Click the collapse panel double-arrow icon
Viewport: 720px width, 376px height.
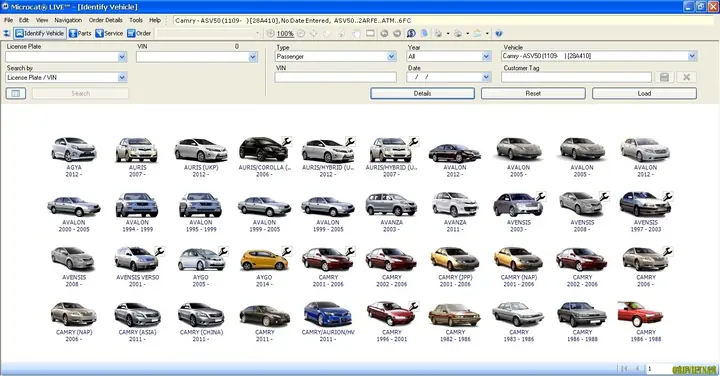(6, 34)
